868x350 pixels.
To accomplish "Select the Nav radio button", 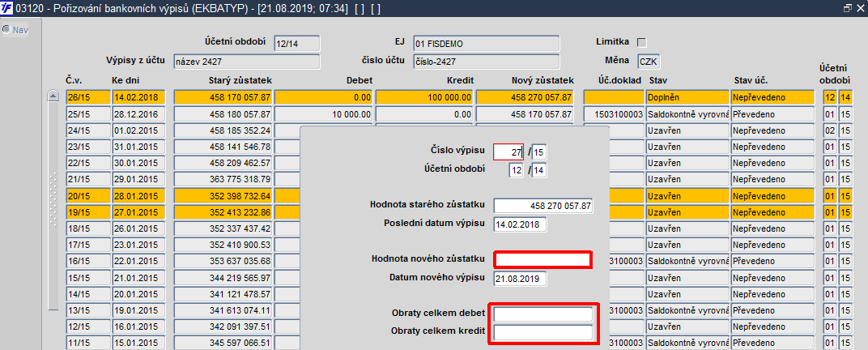I will pyautogui.click(x=6, y=29).
